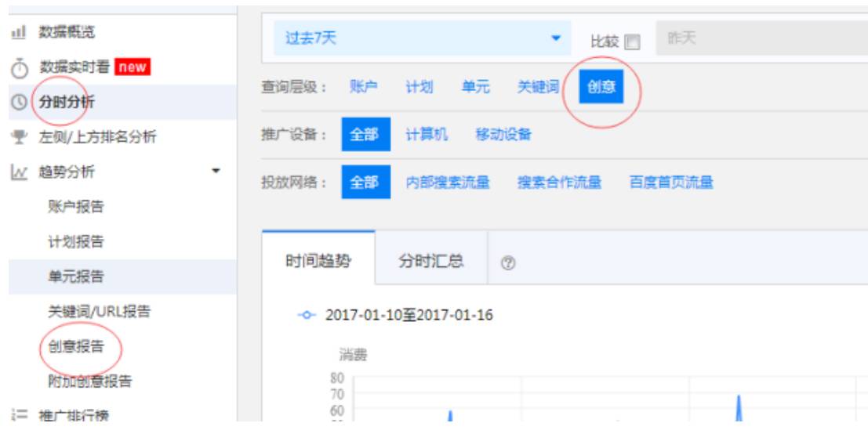The height and width of the screenshot is (441, 868).
Task: Click the stopwatch icon beside 数据实时看
Action: pos(20,69)
